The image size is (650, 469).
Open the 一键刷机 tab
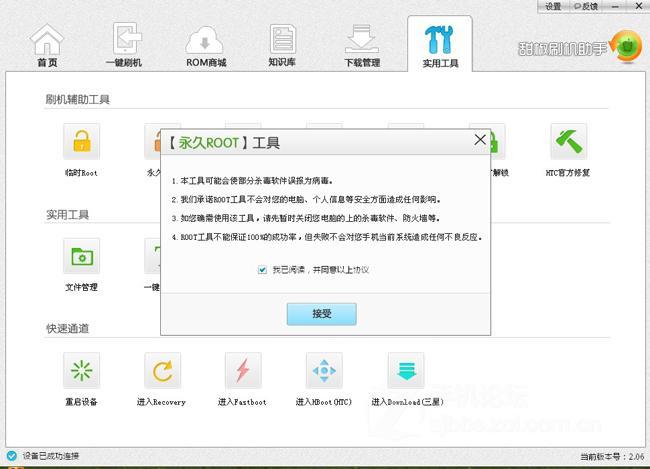tap(124, 46)
